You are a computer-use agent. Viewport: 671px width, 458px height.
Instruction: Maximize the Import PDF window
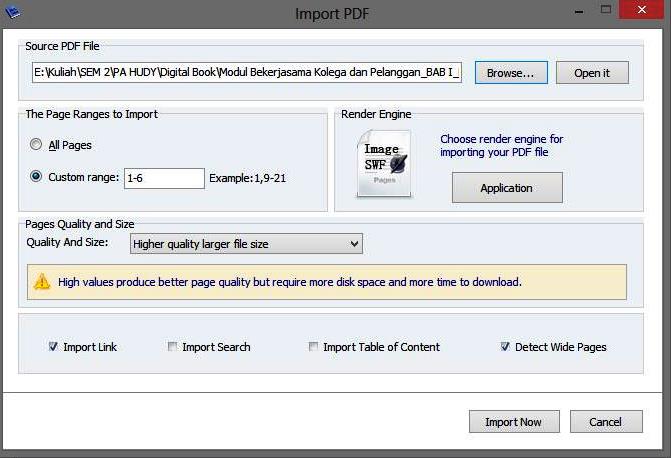click(606, 9)
